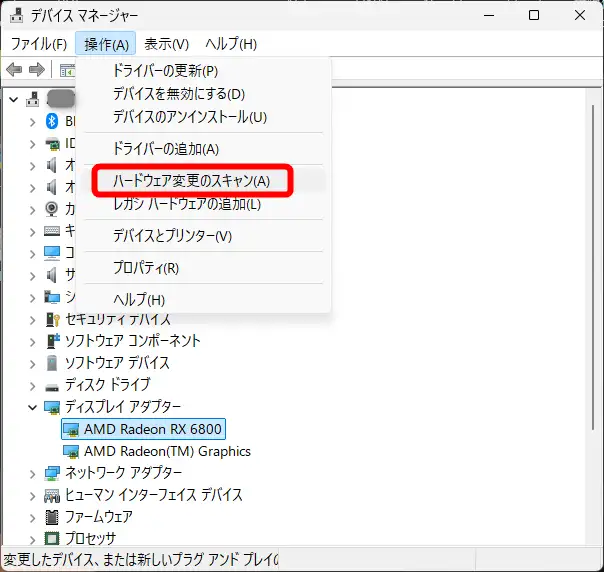Image resolution: width=604 pixels, height=572 pixels.
Task: Choose デバイスのアンインストール menu entry
Action: [189, 117]
